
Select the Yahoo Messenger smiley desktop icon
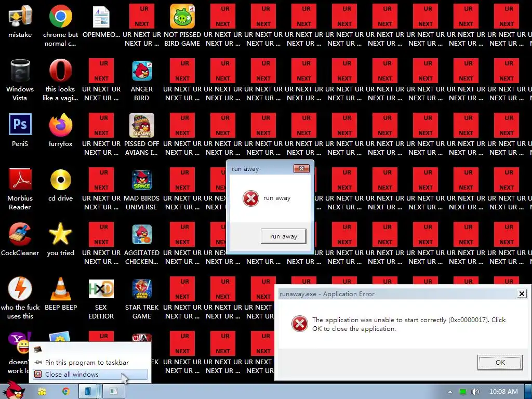(19, 343)
